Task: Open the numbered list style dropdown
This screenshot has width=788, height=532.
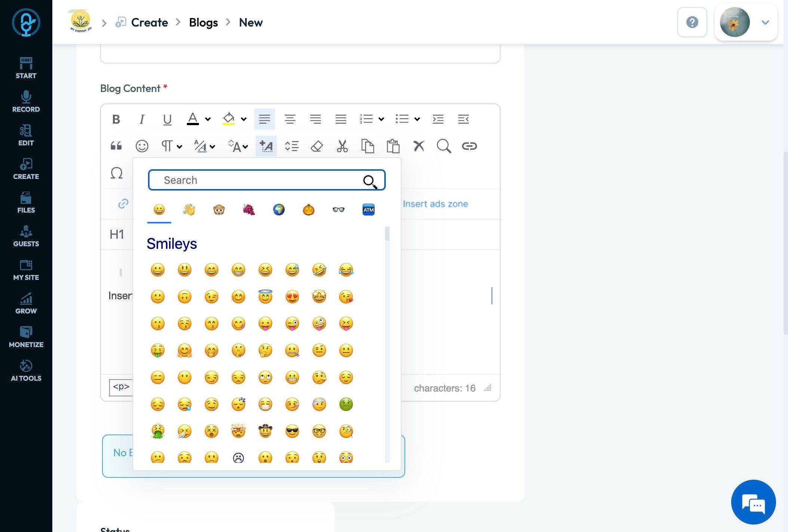Action: pos(381,119)
